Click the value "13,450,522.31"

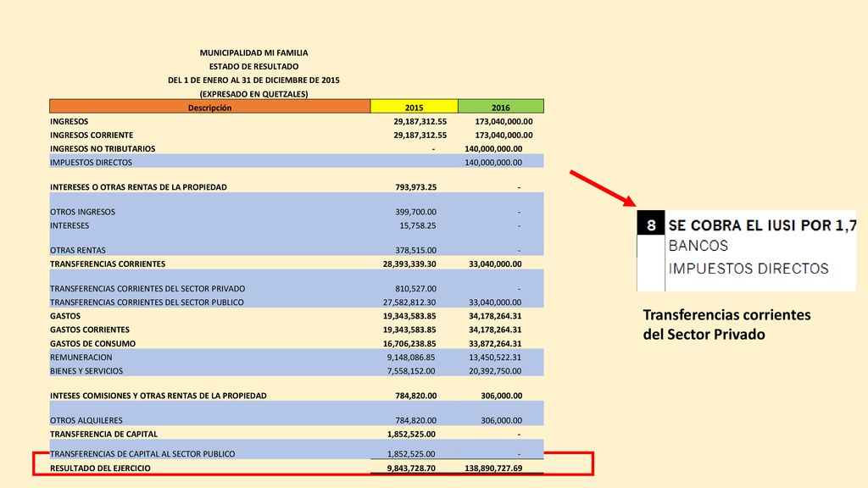click(495, 358)
